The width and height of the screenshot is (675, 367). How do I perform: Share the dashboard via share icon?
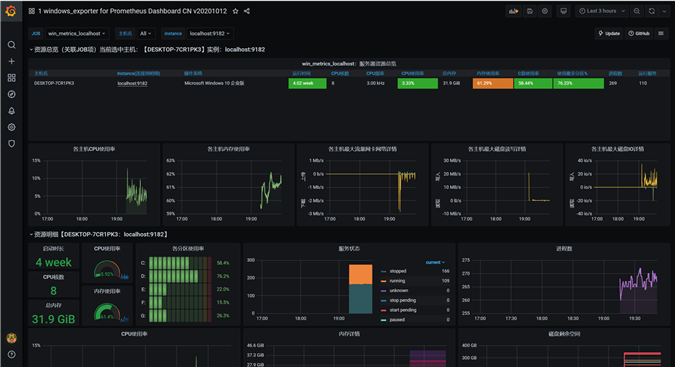coord(247,11)
